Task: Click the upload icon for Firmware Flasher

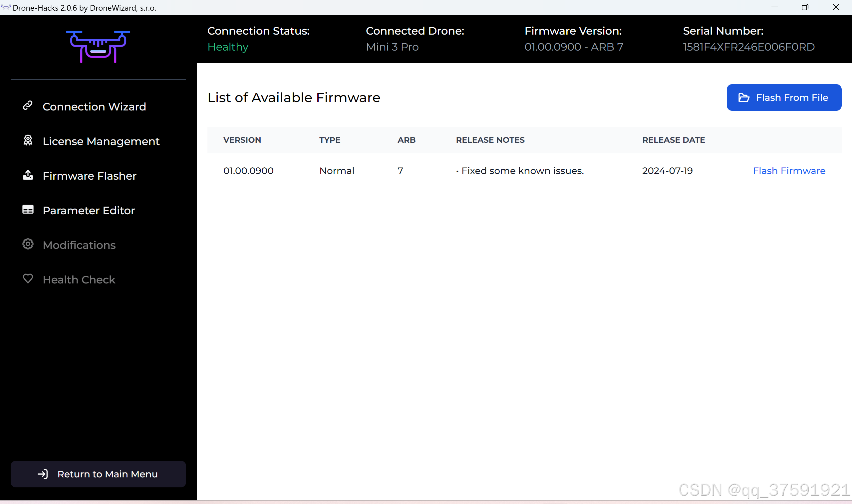Action: pos(28,175)
